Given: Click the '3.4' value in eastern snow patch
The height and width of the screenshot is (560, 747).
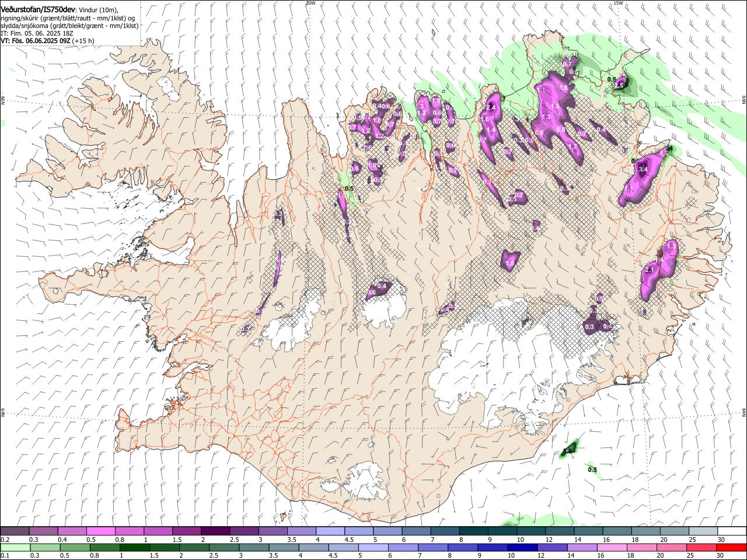Looking at the screenshot, I should tap(644, 170).
